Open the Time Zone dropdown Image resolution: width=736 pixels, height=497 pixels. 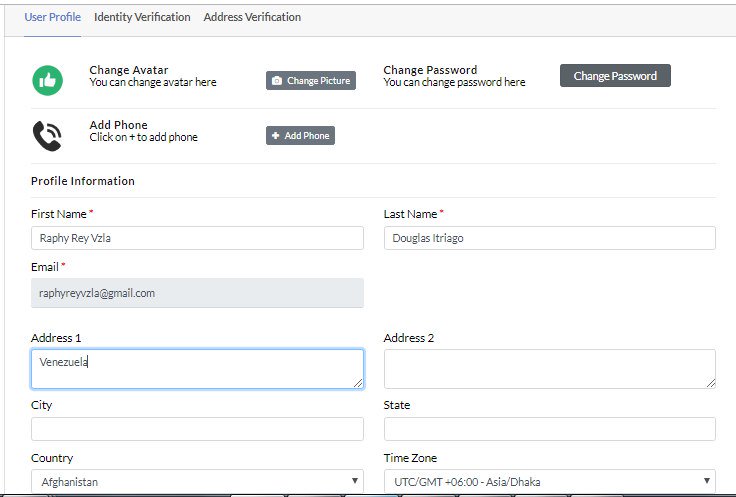550,482
